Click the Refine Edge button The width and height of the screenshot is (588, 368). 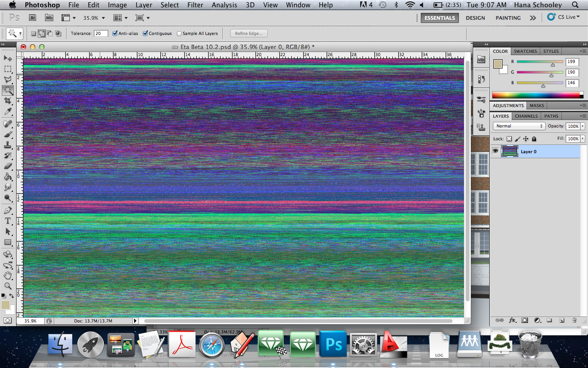249,34
